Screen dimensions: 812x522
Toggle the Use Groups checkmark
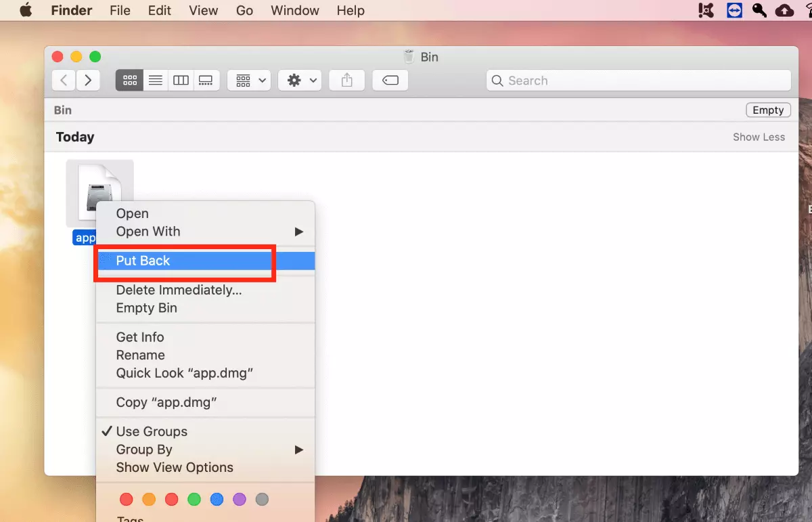[x=206, y=432]
